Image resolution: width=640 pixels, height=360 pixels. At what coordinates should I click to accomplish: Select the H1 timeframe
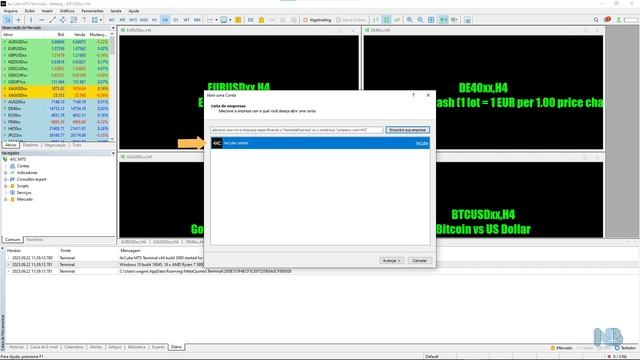click(x=154, y=20)
